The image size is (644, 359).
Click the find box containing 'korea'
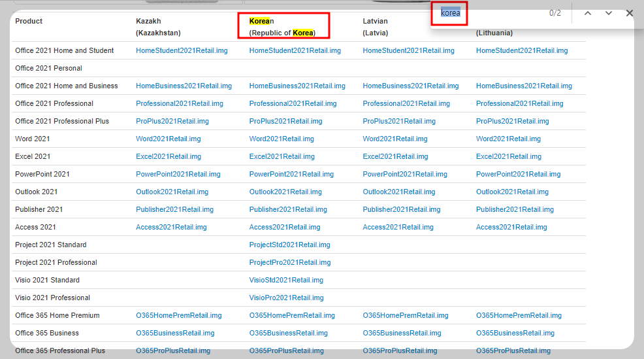point(451,12)
